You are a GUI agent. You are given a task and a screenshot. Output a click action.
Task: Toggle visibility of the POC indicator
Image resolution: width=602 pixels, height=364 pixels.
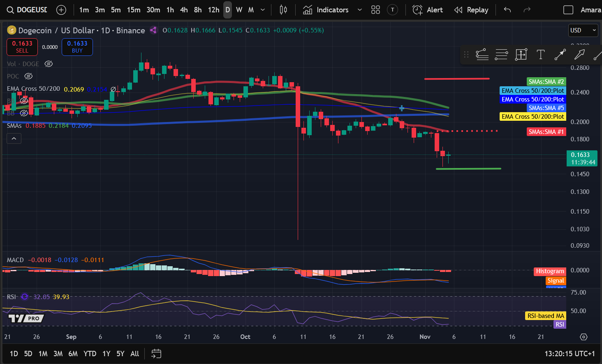(28, 76)
